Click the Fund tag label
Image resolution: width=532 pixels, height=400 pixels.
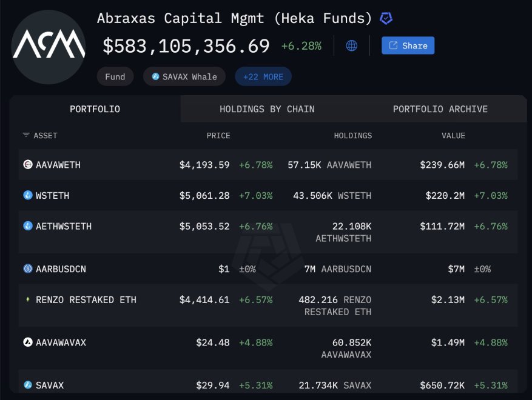(x=115, y=77)
